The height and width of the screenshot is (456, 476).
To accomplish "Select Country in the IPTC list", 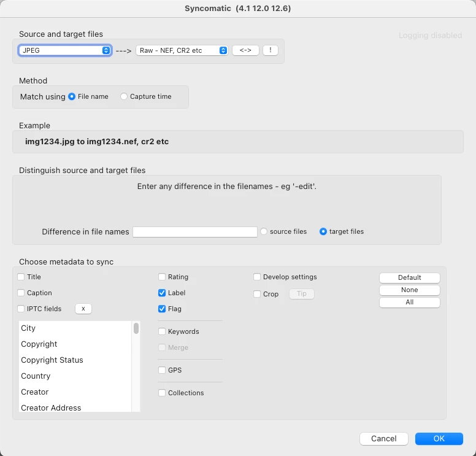I will click(x=75, y=376).
